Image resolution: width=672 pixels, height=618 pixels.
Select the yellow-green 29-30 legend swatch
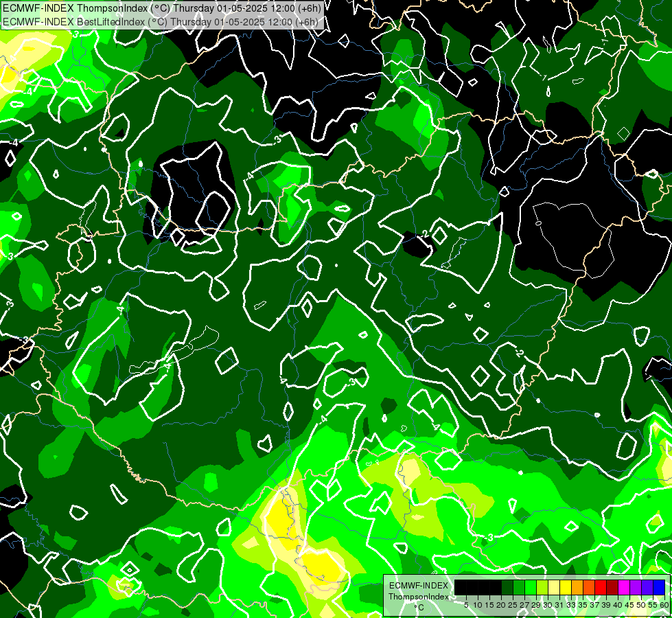(x=542, y=587)
